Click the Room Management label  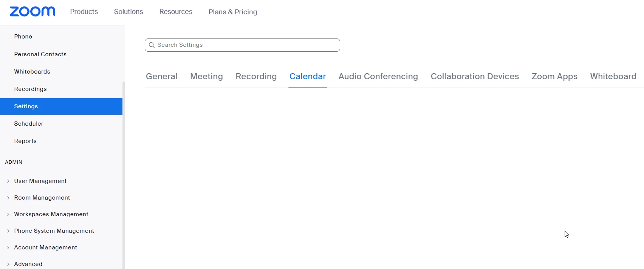tap(42, 198)
